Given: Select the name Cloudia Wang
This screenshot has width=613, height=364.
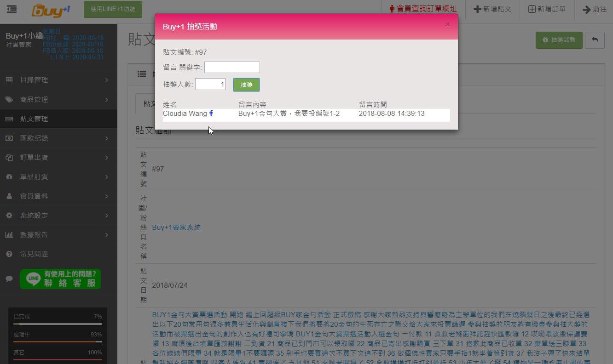Looking at the screenshot, I should click(x=185, y=114).
